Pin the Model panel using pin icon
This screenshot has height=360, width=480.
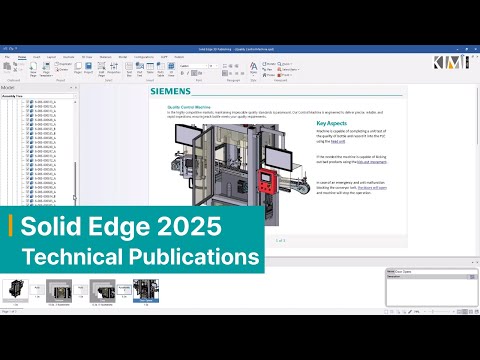coord(71,87)
